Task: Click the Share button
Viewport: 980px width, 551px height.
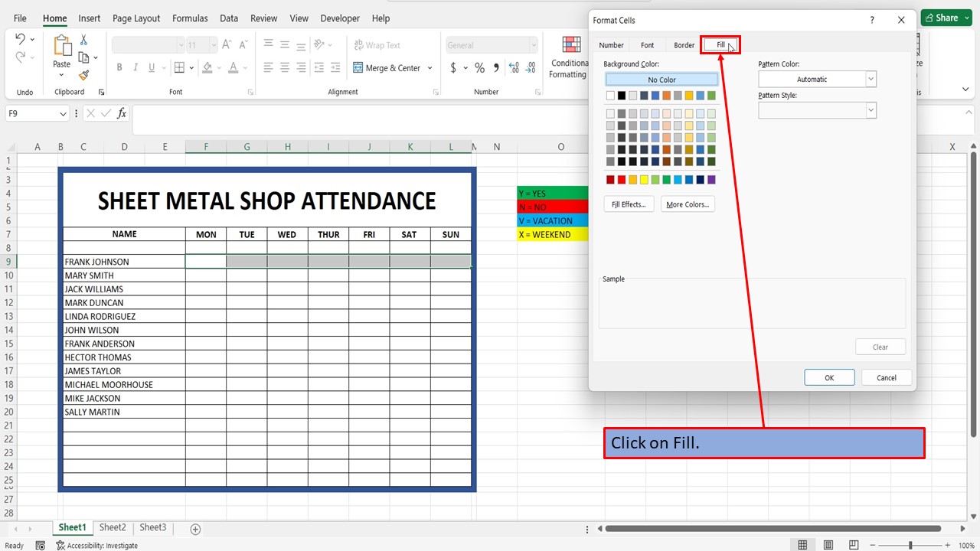Action: coord(946,18)
